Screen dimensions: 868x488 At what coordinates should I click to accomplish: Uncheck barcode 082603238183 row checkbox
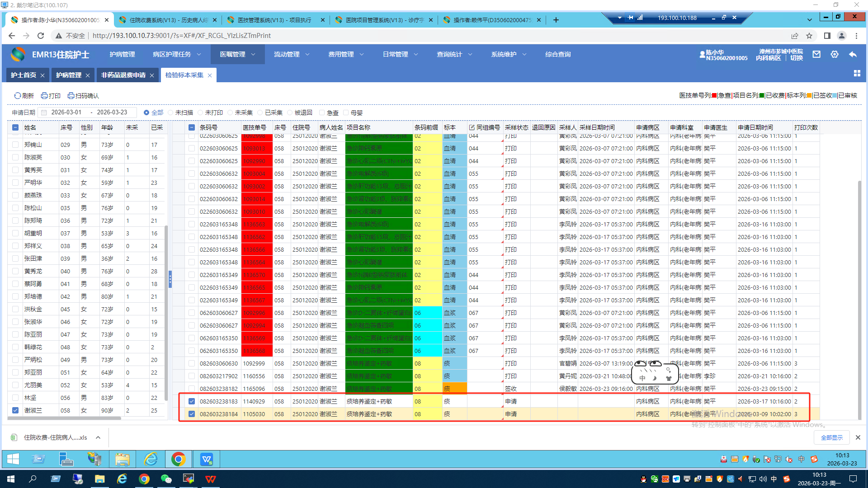[192, 401]
